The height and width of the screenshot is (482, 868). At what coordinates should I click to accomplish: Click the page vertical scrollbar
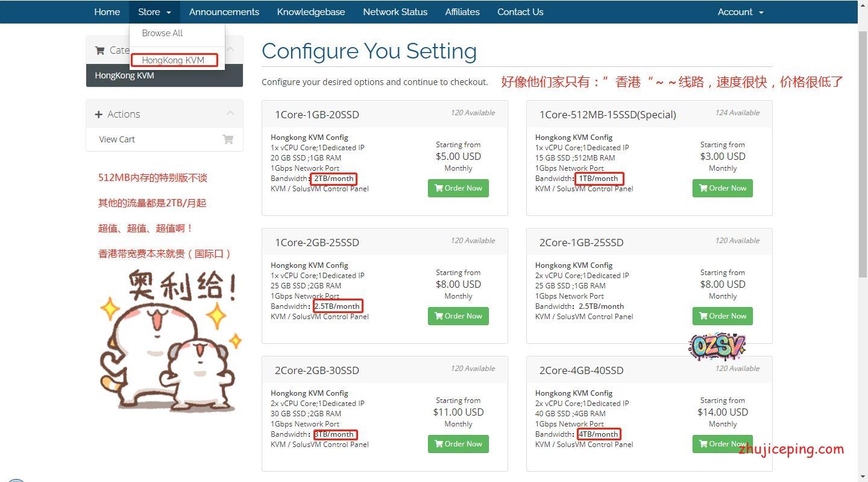point(863,151)
